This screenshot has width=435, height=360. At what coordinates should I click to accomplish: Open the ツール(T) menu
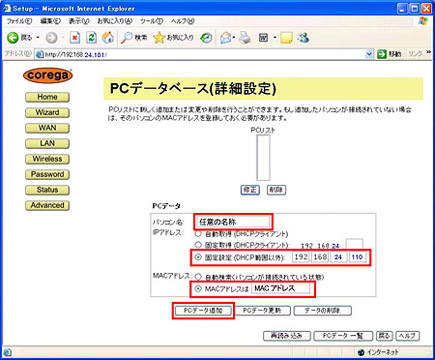coord(151,21)
